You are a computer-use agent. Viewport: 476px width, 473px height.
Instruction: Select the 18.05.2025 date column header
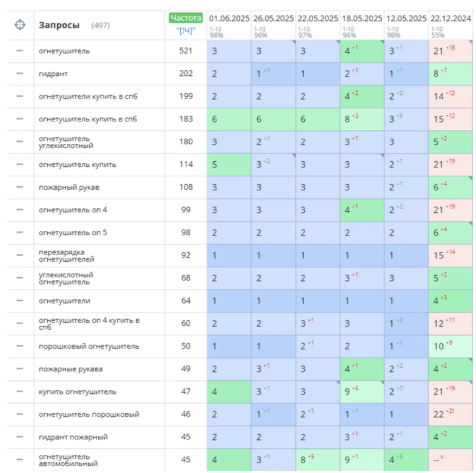click(x=361, y=18)
